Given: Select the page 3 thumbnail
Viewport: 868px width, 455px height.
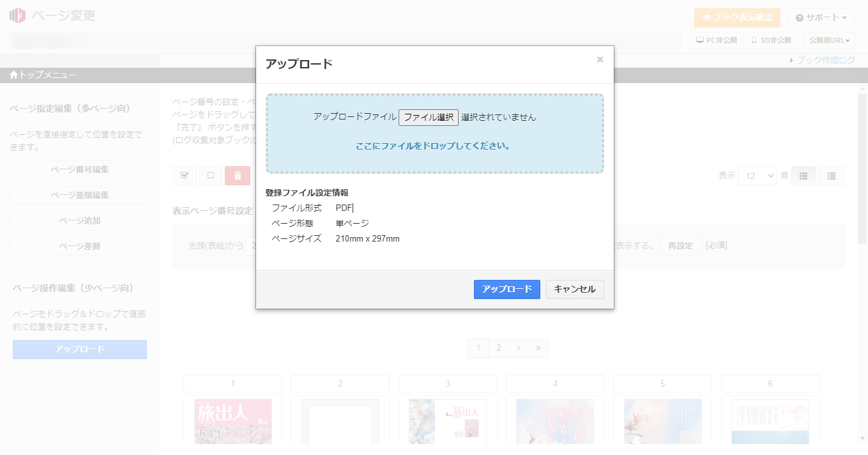Looking at the screenshot, I should pos(448,422).
